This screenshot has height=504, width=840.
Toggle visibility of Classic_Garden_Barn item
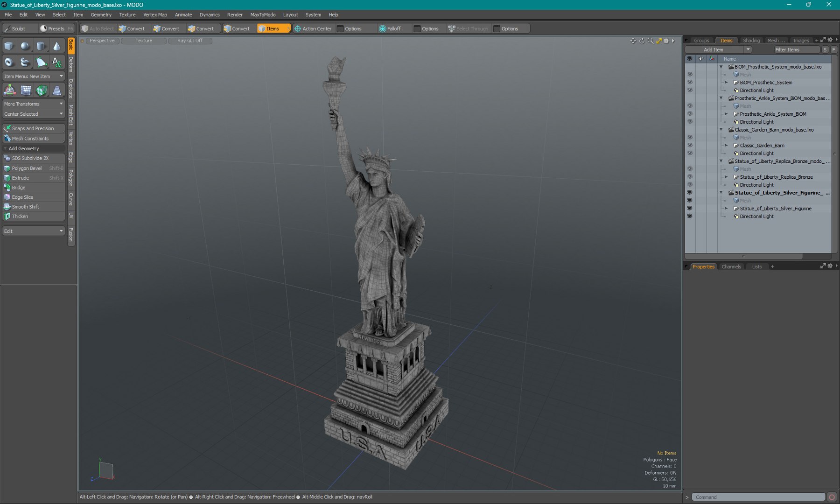pyautogui.click(x=690, y=146)
